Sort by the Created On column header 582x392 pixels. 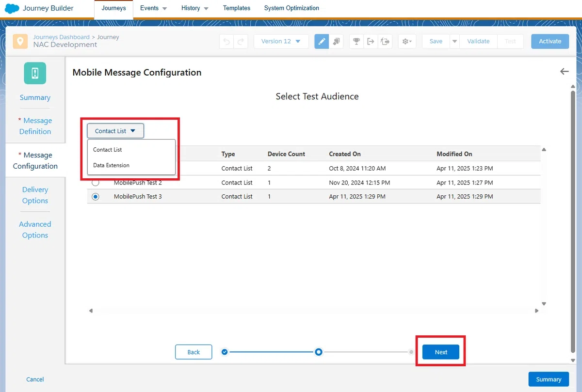pyautogui.click(x=345, y=154)
